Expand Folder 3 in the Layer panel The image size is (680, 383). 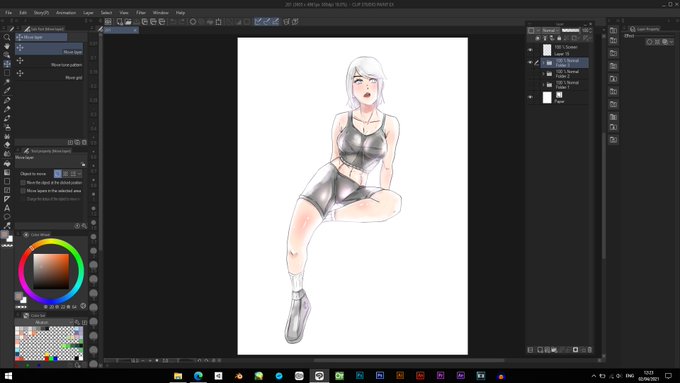(543, 63)
